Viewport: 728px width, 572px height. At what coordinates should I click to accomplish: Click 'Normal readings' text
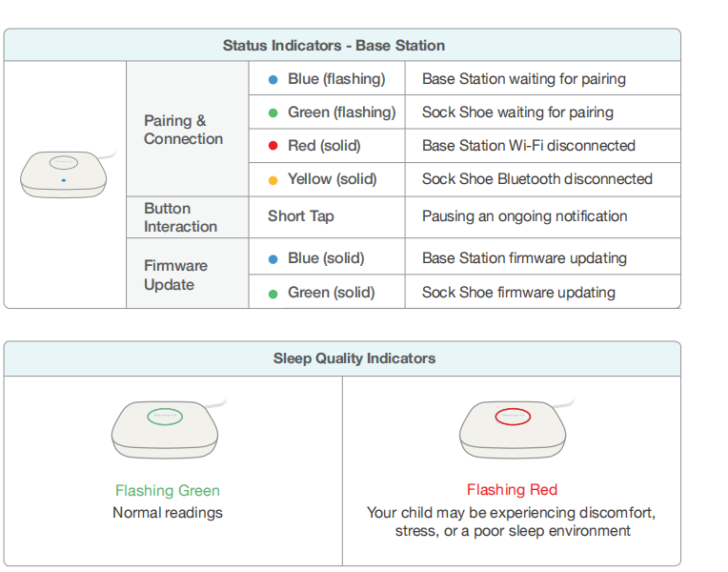click(168, 513)
